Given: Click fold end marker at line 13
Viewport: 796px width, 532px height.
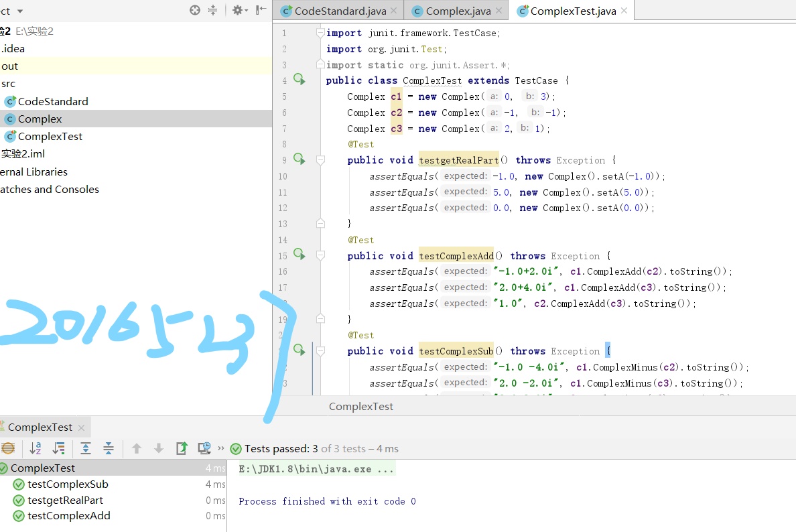Looking at the screenshot, I should 320,223.
